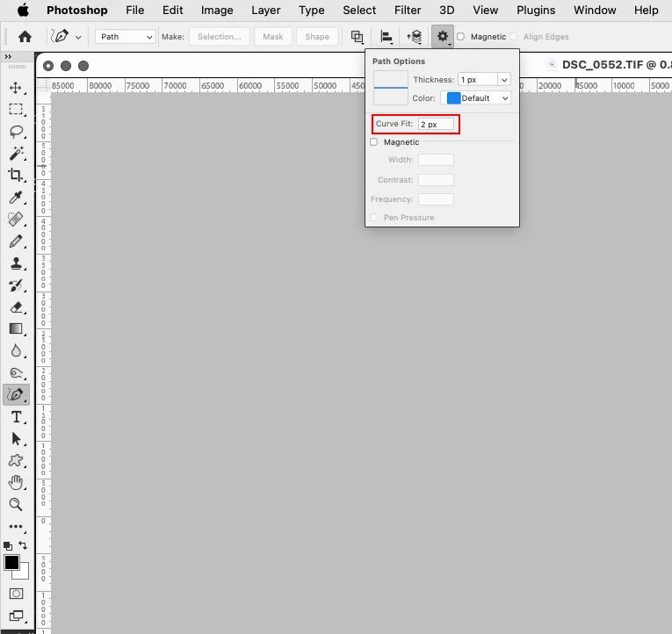Open Path arrangement icon
This screenshot has width=672, height=634.
tap(415, 37)
